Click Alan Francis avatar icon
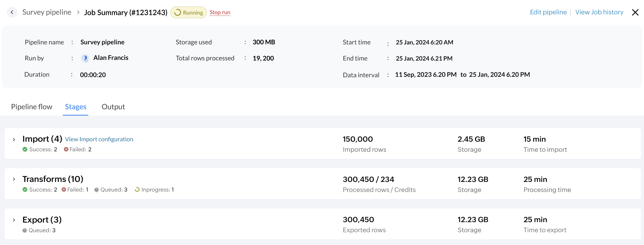The width and height of the screenshot is (644, 245). click(x=85, y=58)
